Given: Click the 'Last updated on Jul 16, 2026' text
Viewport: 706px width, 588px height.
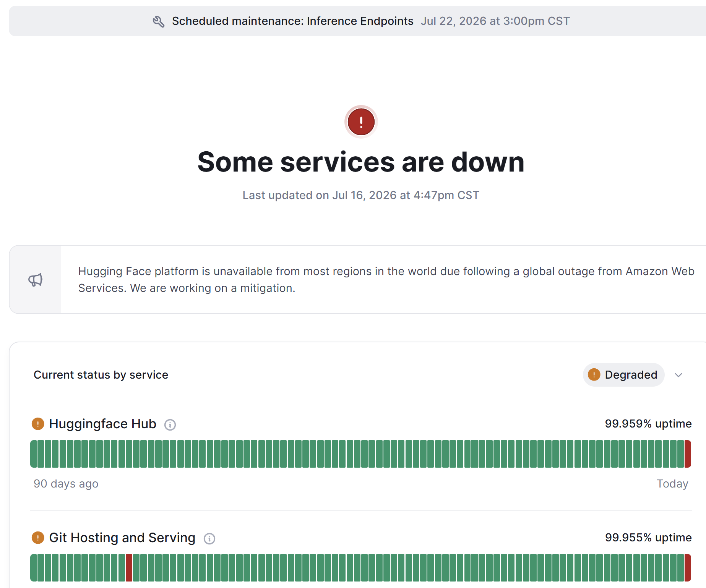Looking at the screenshot, I should tap(361, 195).
